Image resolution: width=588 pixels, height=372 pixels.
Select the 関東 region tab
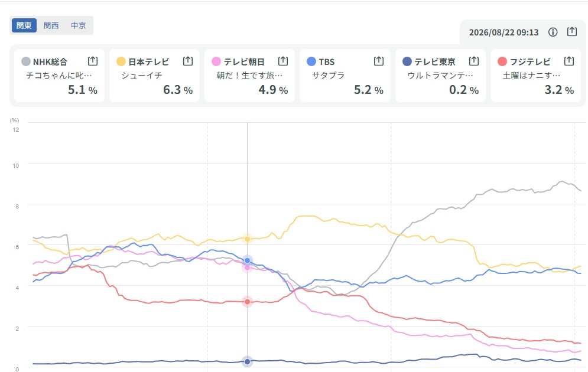24,25
